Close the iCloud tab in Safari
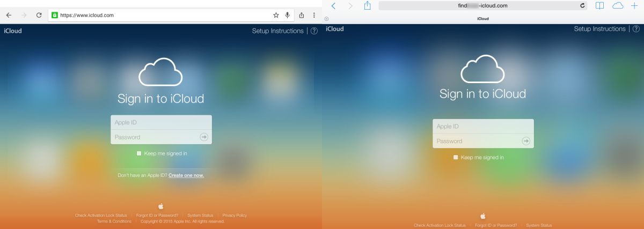This screenshot has width=644, height=229. (326, 18)
